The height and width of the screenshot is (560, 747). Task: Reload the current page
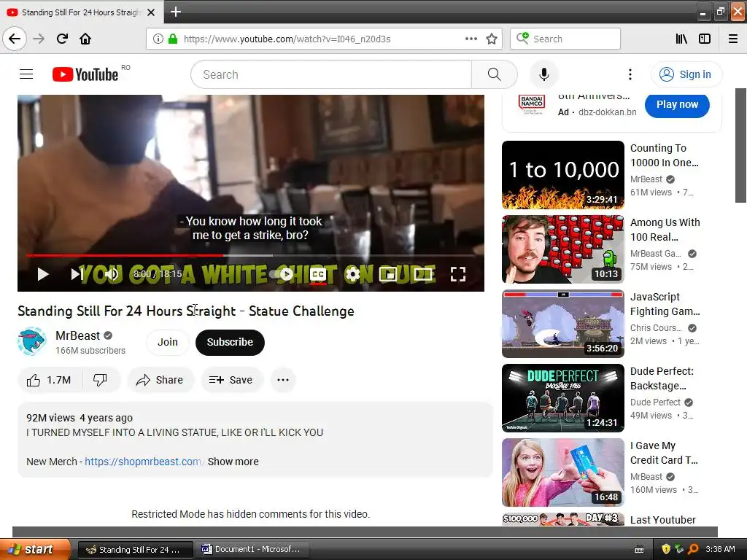[62, 39]
